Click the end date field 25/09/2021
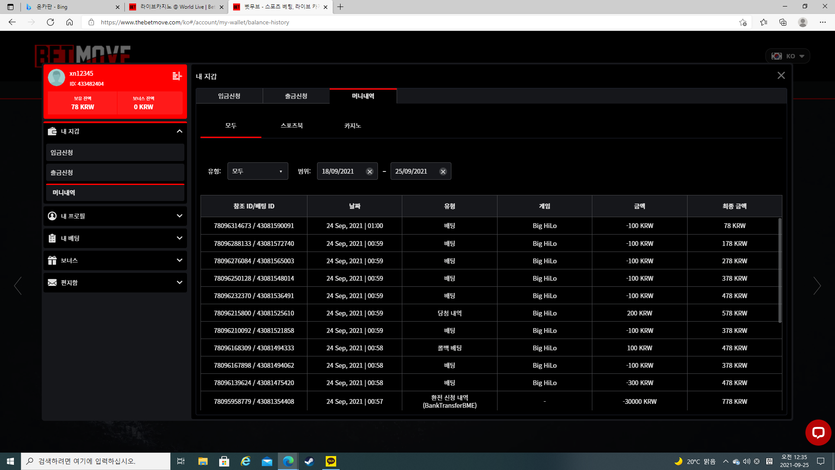 (x=421, y=171)
